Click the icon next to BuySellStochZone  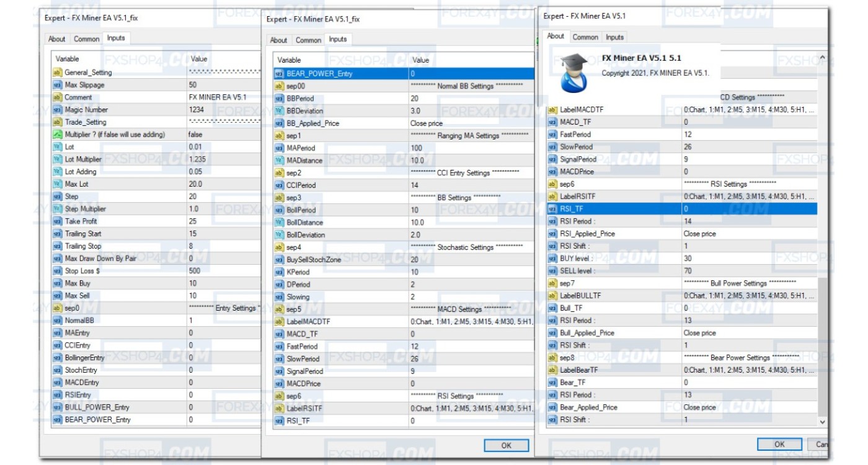279,260
